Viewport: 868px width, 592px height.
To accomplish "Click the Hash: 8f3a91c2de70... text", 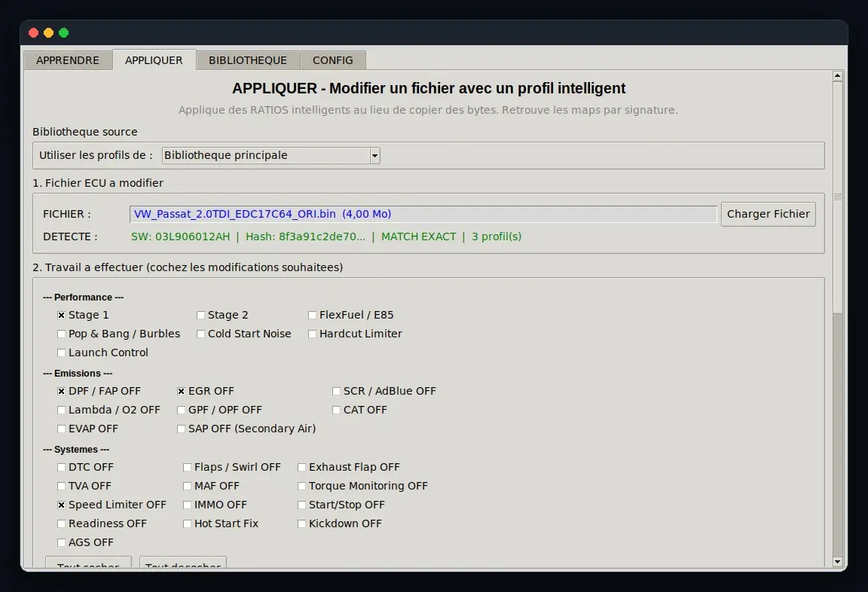I will [x=306, y=236].
